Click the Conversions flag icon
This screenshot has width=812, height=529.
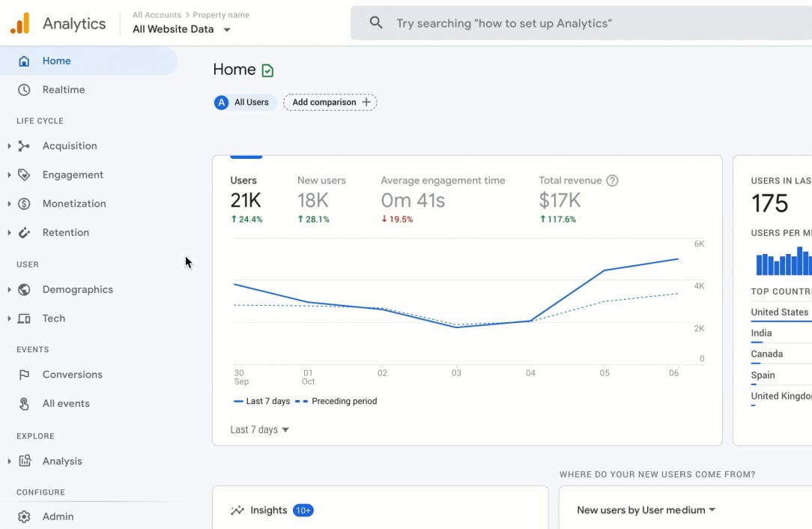pyautogui.click(x=24, y=375)
